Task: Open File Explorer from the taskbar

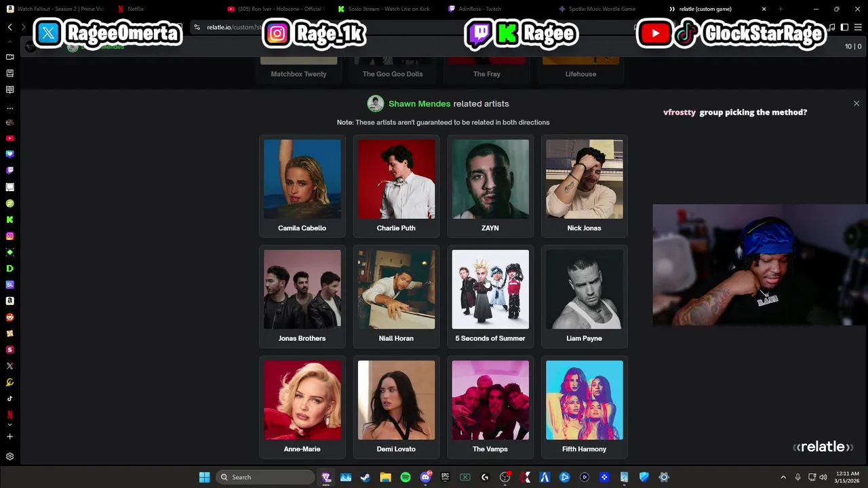Action: (x=385, y=477)
